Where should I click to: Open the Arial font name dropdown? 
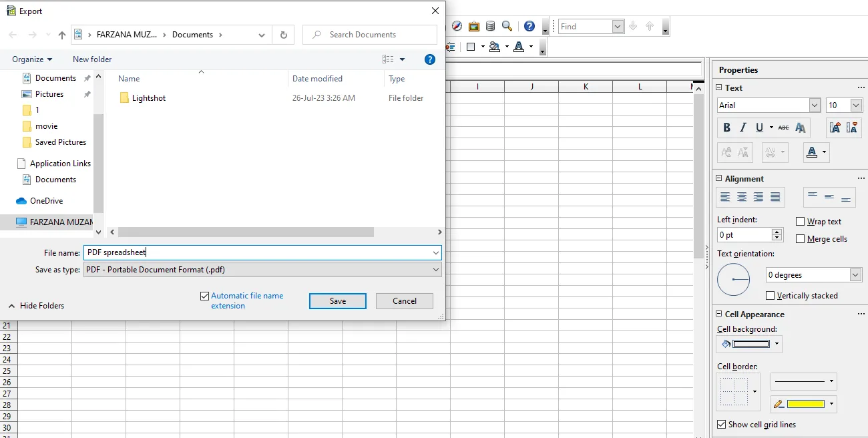click(814, 105)
